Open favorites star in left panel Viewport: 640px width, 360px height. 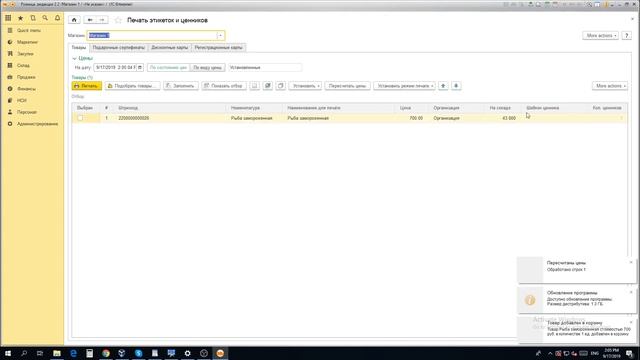click(x=20, y=18)
